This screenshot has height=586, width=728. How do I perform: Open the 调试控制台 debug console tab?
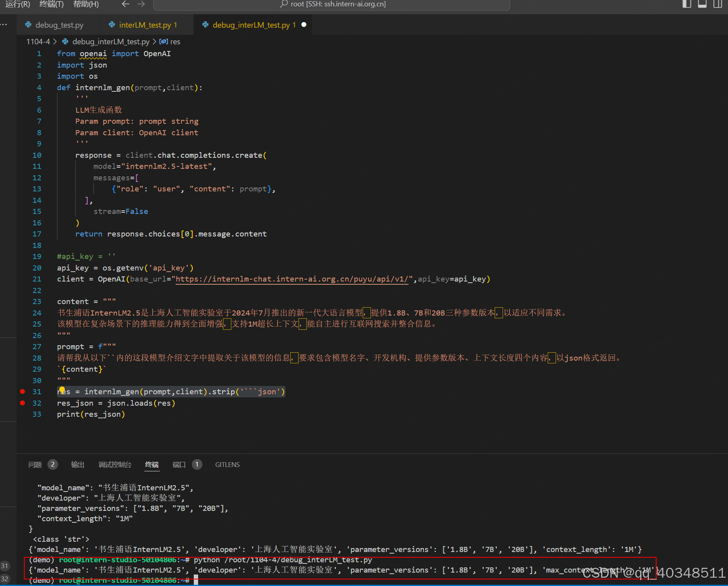(x=115, y=465)
